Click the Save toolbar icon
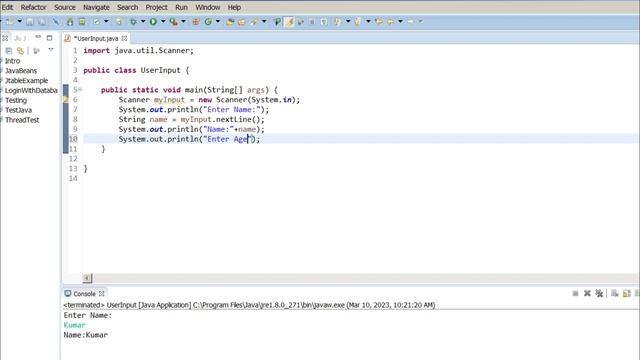Image resolution: width=640 pixels, height=360 pixels. pyautogui.click(x=30, y=21)
